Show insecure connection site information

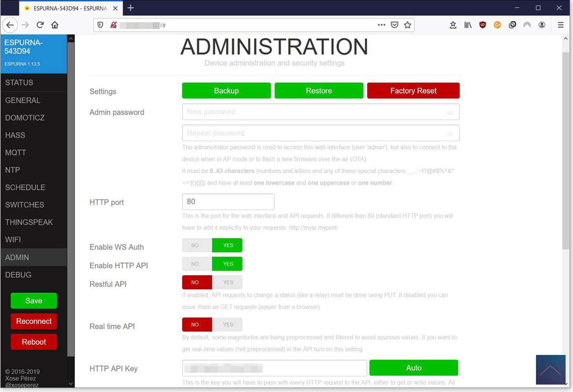click(x=113, y=25)
